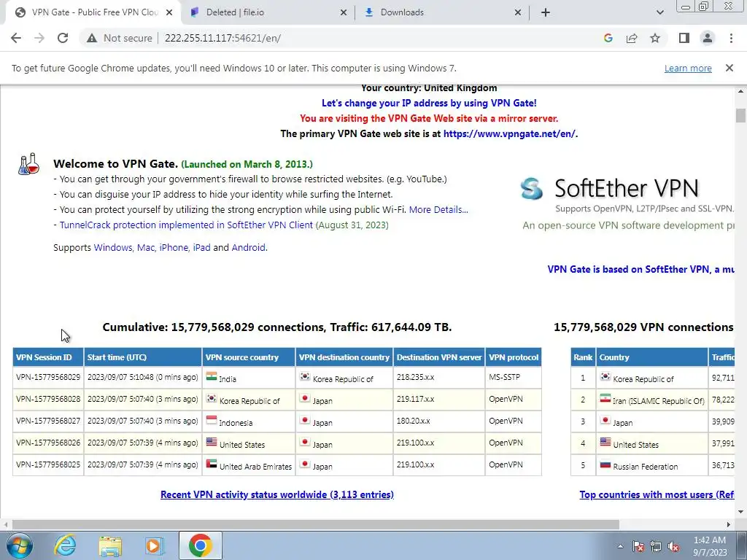The image size is (747, 560).
Task: Click the 218.235.x.x server cell
Action: click(x=439, y=377)
